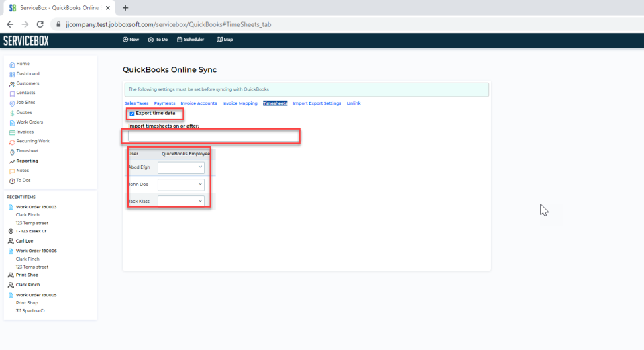Click the Work Orders document icon
The image size is (644, 350).
[x=12, y=122]
